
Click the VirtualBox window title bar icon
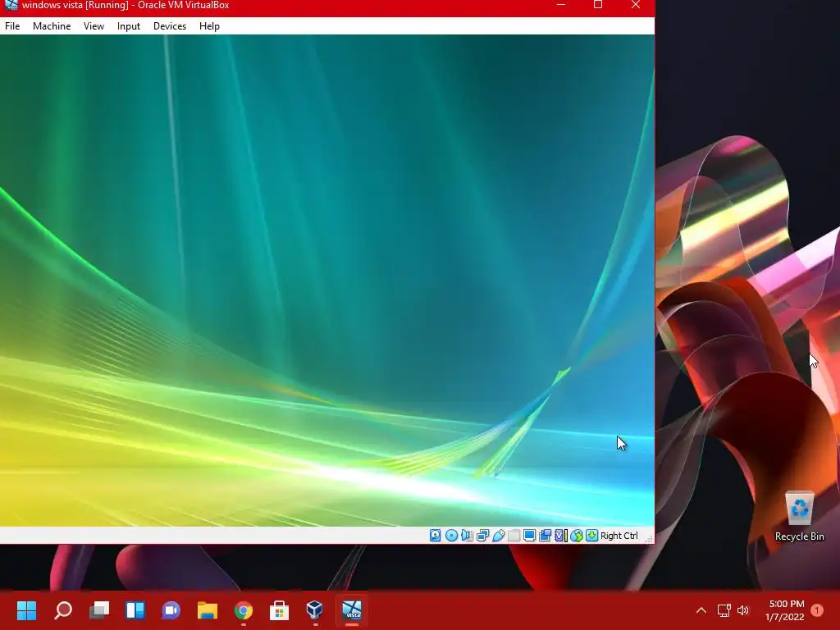click(x=11, y=5)
